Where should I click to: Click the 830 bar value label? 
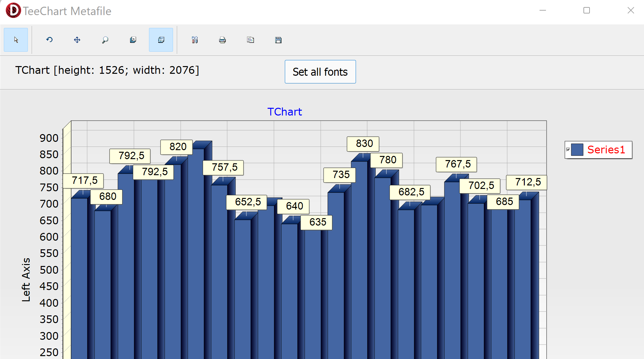pyautogui.click(x=363, y=144)
